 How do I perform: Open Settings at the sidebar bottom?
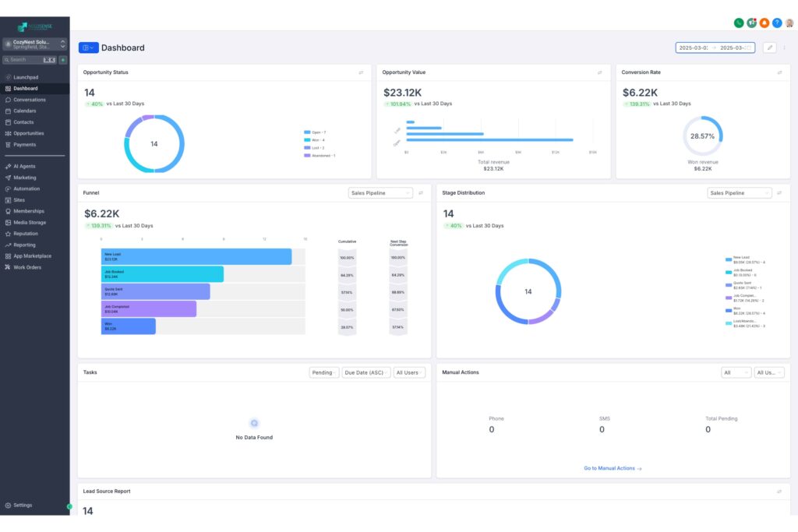pos(23,505)
